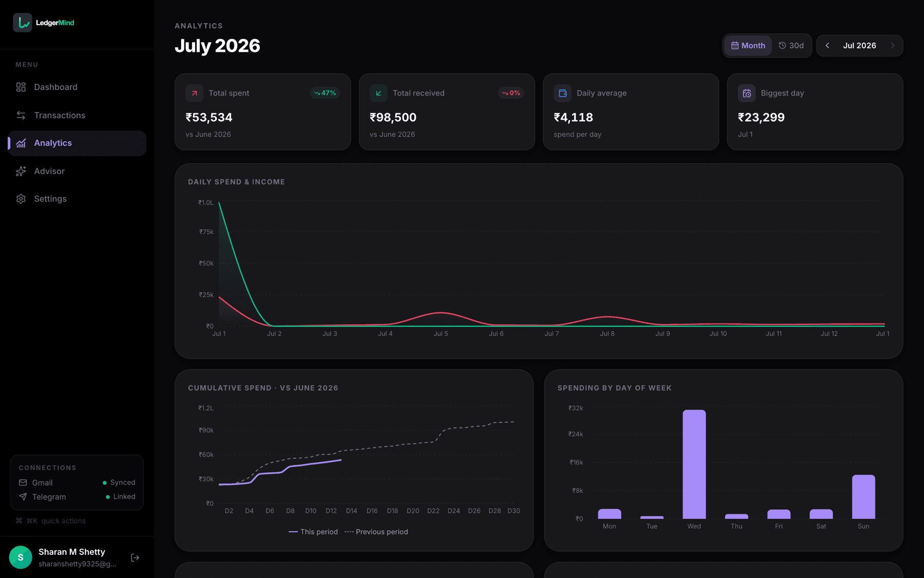Viewport: 924px width, 578px height.
Task: Click the Gmail envelope icon
Action: coord(23,483)
